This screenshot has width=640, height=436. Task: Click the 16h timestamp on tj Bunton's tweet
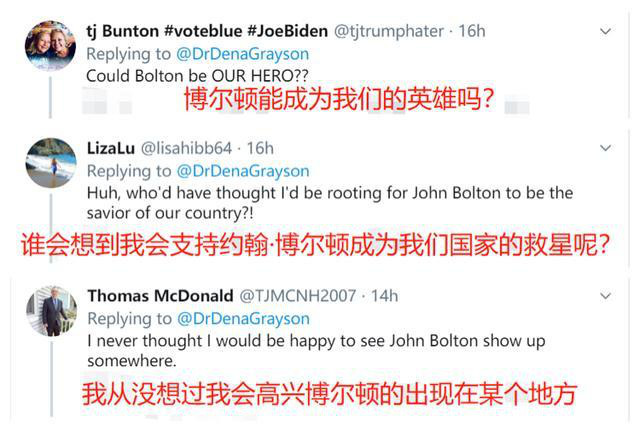[471, 31]
